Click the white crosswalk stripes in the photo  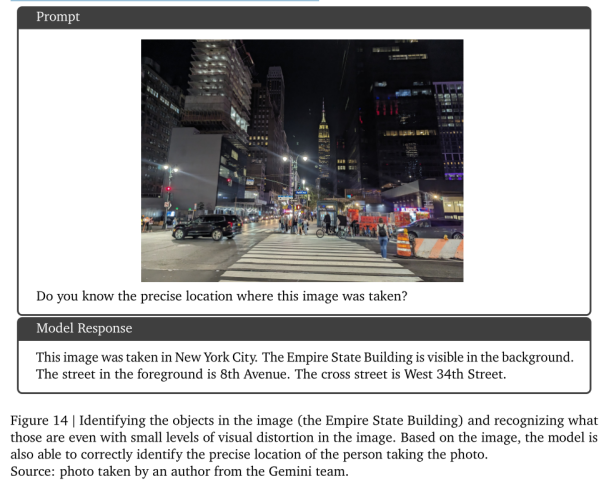click(x=315, y=260)
